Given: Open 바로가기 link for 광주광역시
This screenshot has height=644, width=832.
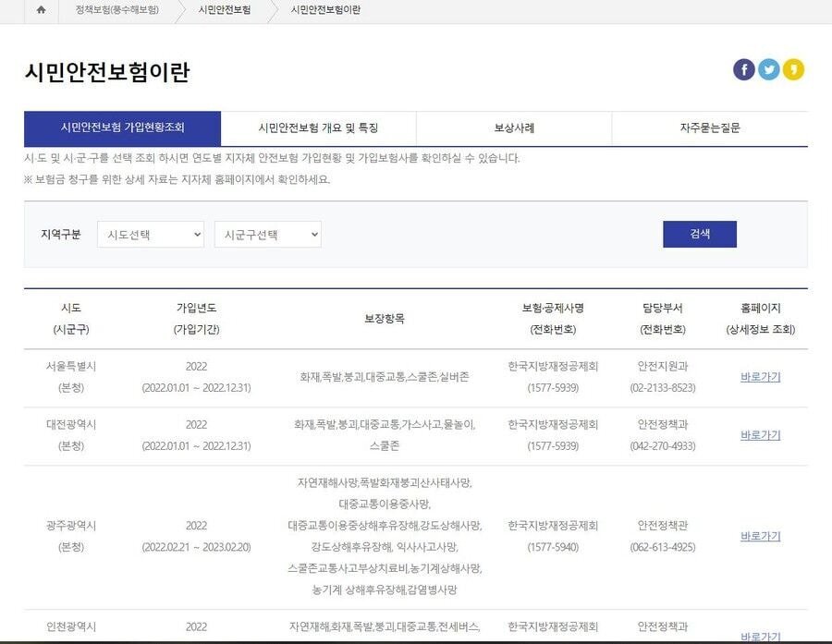Looking at the screenshot, I should pos(761,536).
